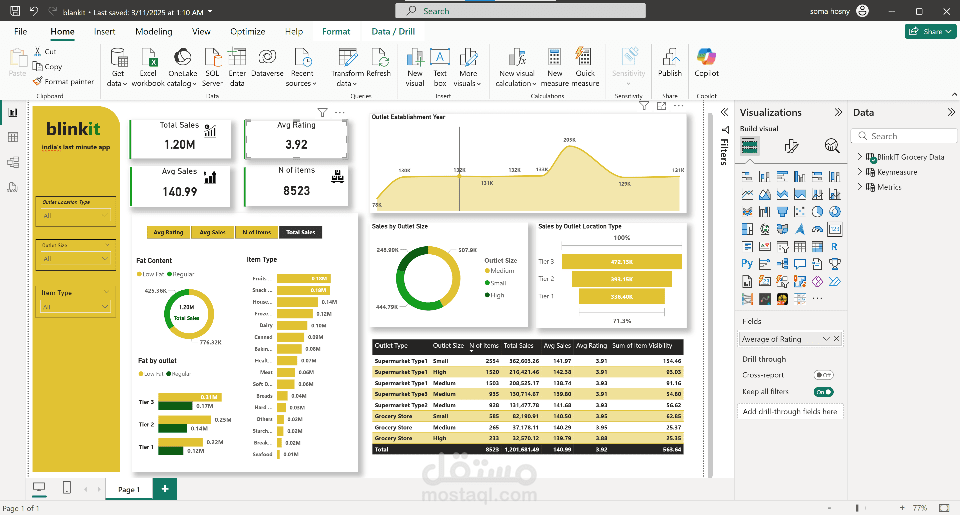The width and height of the screenshot is (960, 515).
Task: Select the pie chart visualization icon
Action: [817, 212]
